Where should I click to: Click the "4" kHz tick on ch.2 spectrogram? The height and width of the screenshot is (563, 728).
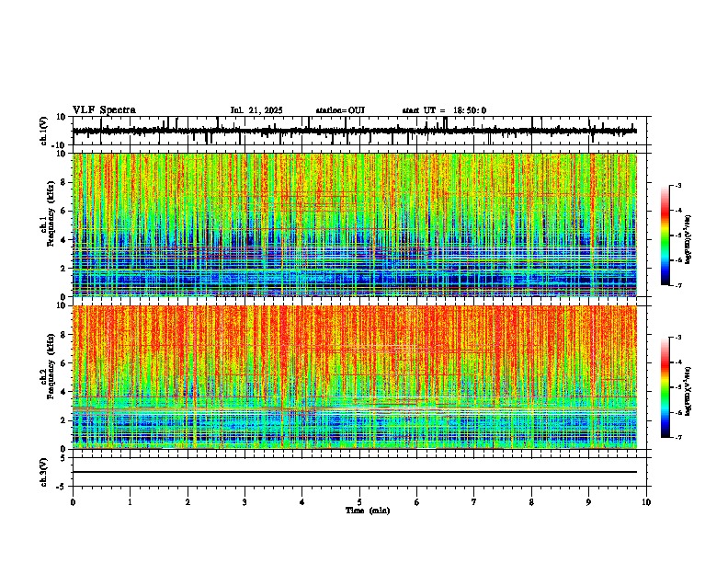(64, 392)
